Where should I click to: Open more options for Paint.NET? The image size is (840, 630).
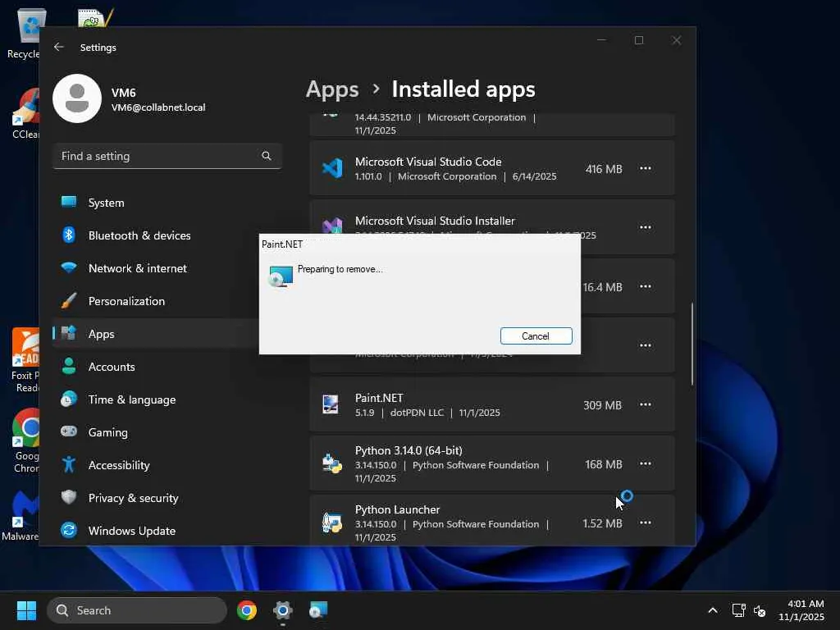tap(646, 404)
